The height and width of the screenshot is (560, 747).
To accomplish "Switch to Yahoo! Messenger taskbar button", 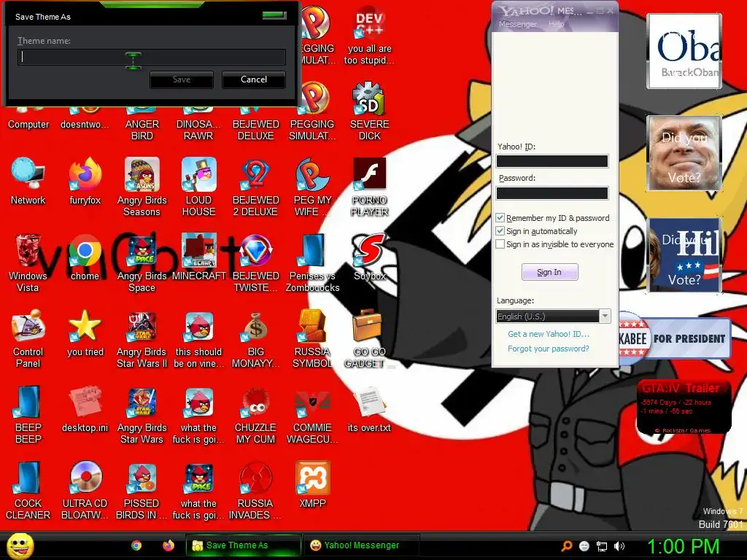I will click(x=361, y=545).
